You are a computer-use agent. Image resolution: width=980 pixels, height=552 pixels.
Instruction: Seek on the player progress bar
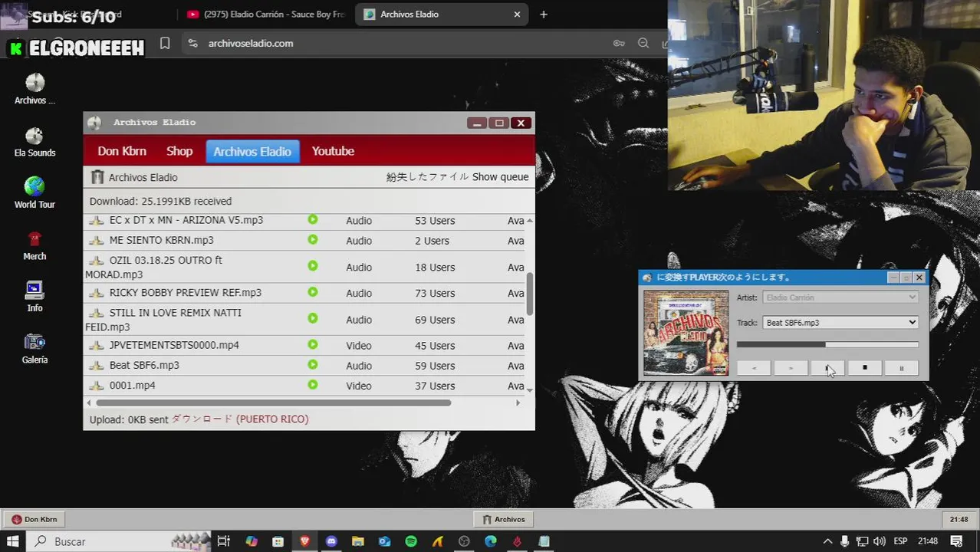tap(827, 345)
